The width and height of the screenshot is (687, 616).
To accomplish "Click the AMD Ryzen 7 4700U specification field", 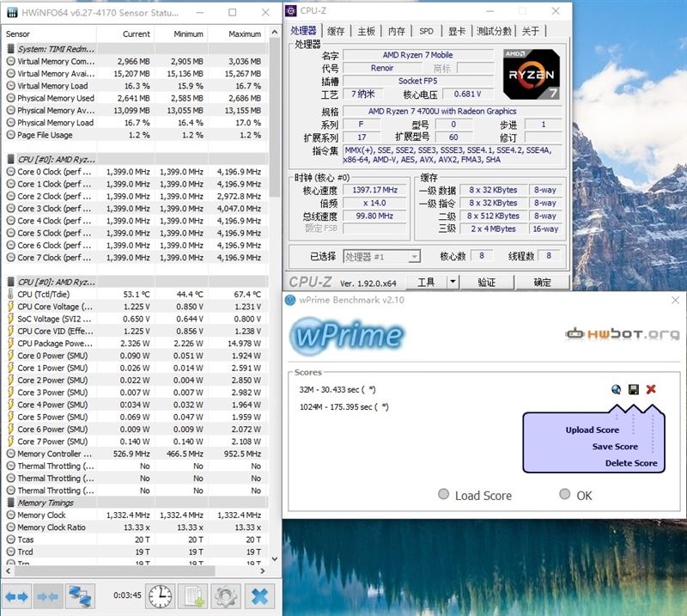I will tap(453, 112).
